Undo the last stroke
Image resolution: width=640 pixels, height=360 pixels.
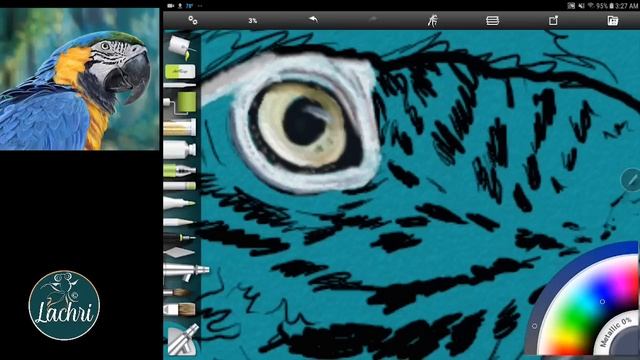click(313, 20)
